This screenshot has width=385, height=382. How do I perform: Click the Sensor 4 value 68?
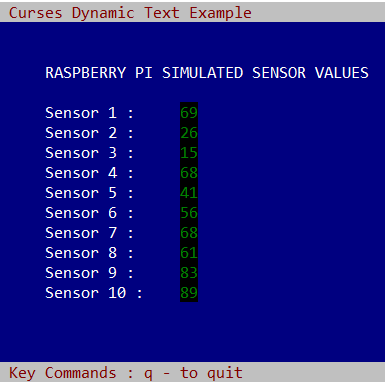tap(189, 173)
